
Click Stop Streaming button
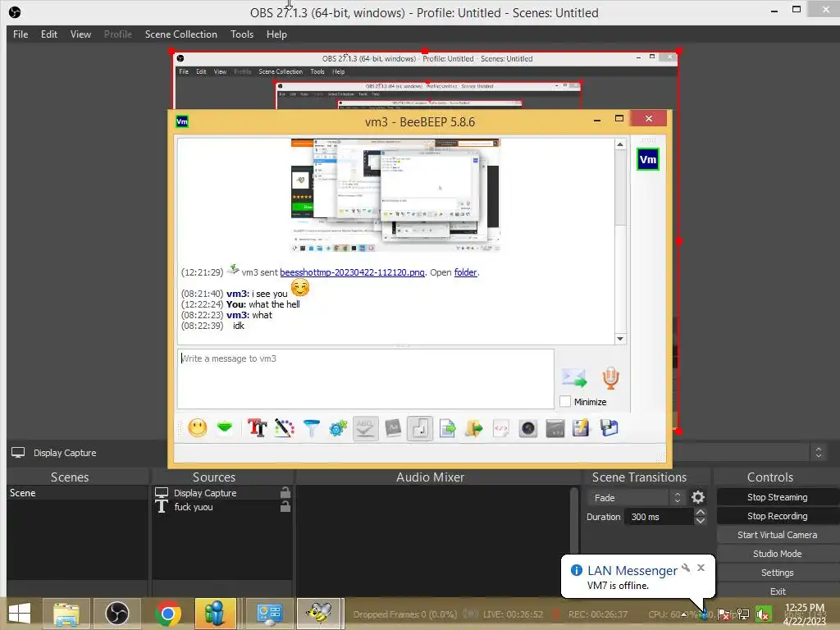[x=778, y=497]
